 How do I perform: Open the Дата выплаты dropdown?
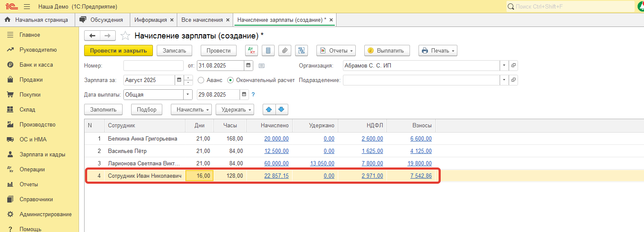(188, 94)
